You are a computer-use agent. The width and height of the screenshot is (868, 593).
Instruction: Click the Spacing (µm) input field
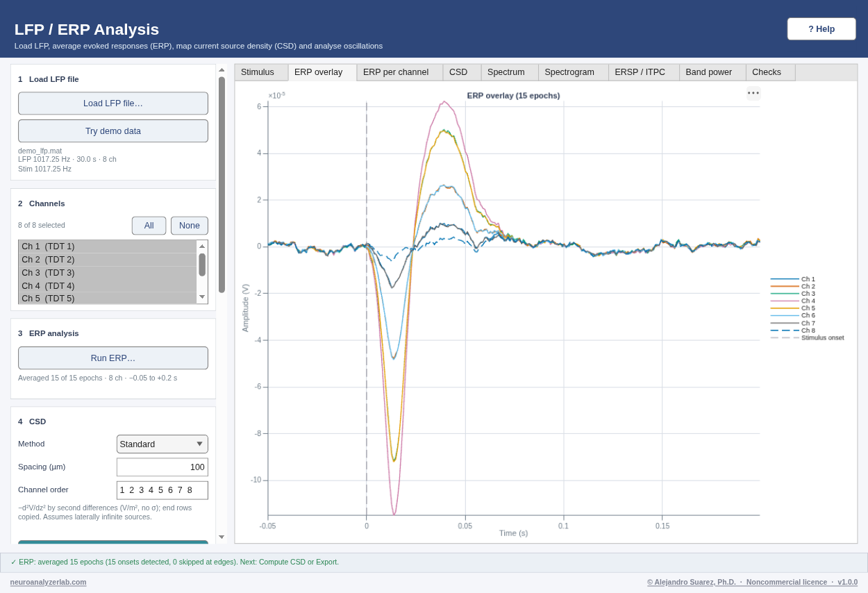(162, 467)
